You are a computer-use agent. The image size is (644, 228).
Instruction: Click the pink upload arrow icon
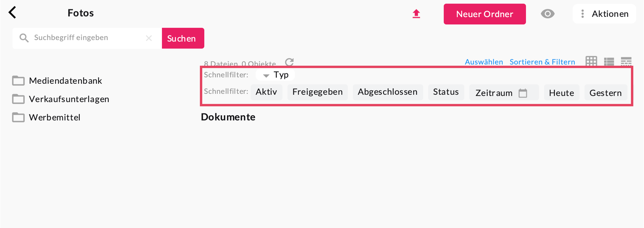[x=416, y=14]
